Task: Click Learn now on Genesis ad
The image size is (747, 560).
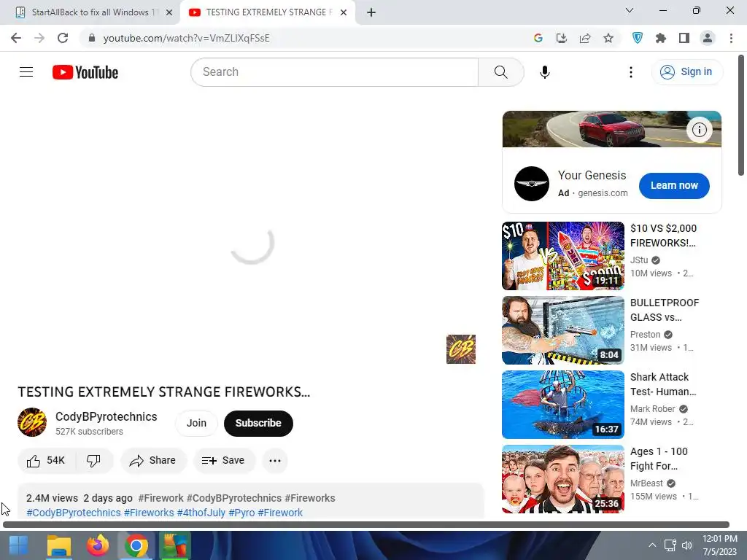Action: click(673, 185)
